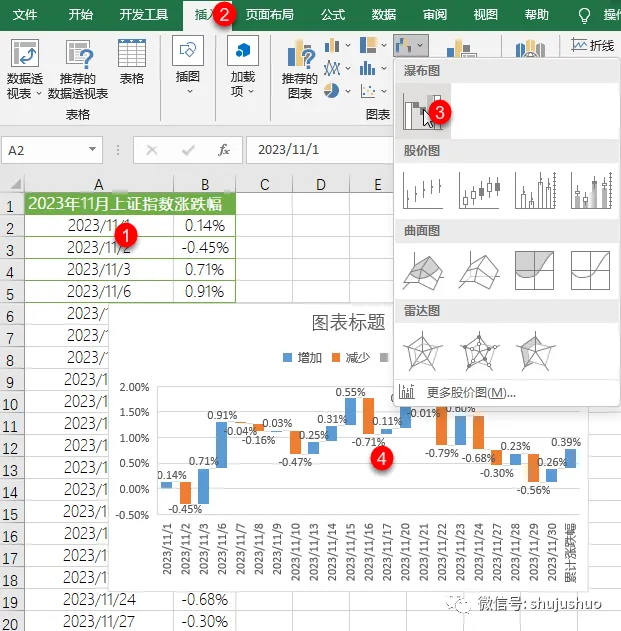621x631 pixels.
Task: Click the green table header title cell
Action: click(x=130, y=204)
